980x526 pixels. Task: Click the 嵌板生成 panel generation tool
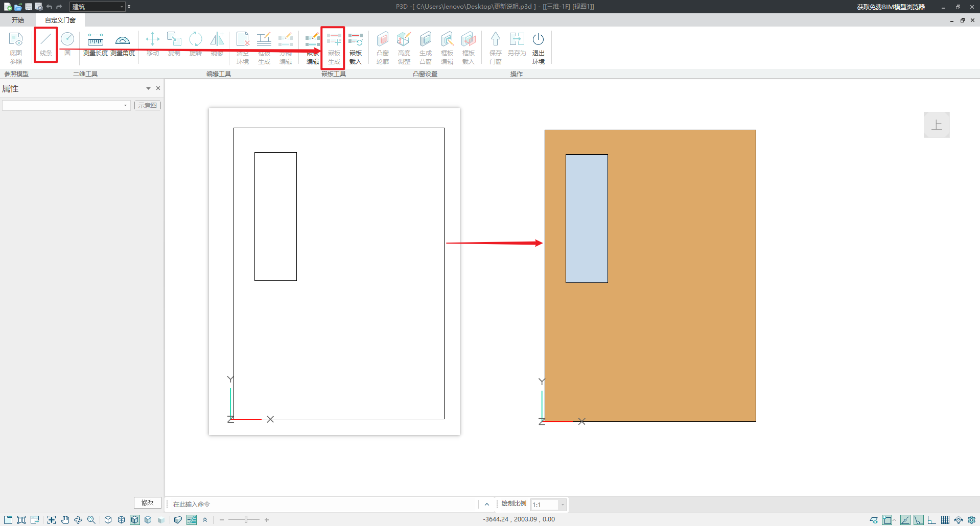[334, 47]
